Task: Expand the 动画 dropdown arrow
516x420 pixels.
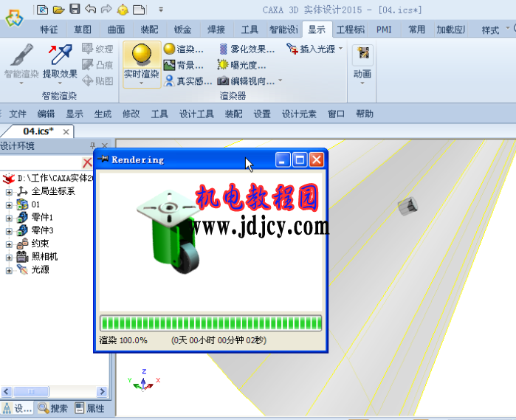Action: point(362,83)
